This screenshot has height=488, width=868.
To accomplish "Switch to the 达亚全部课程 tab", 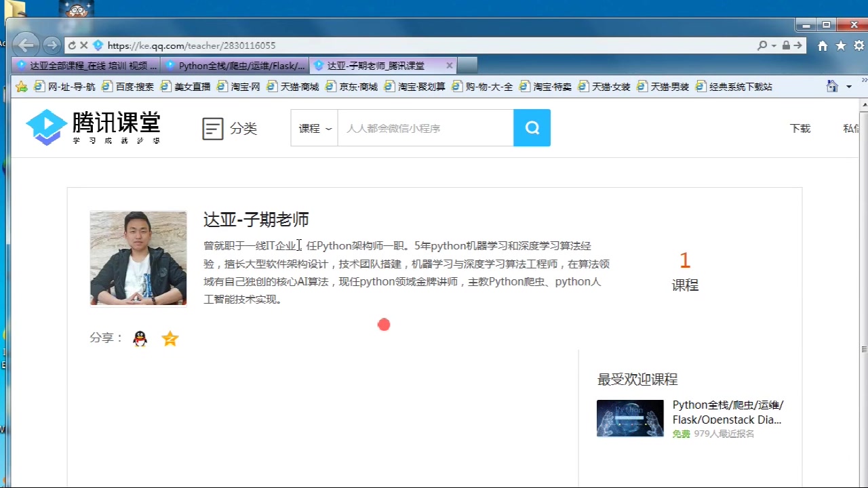I will 86,66.
